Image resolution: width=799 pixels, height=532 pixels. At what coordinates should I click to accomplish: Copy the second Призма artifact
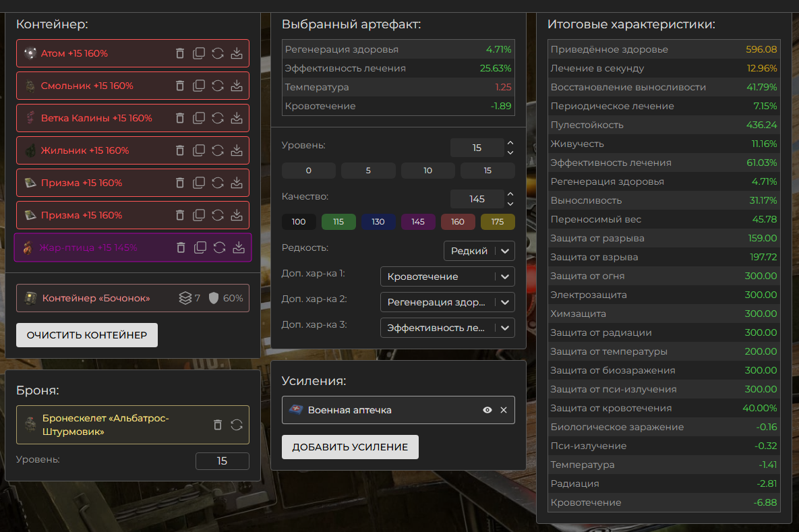(x=199, y=215)
